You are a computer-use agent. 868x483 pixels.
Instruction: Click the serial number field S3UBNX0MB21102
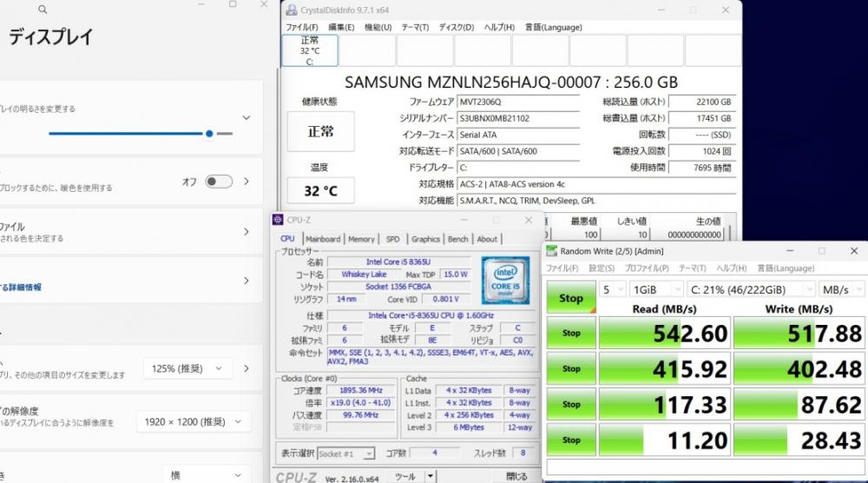coord(518,118)
